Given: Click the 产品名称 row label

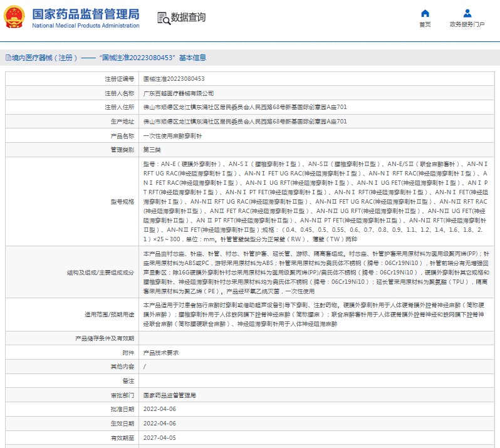Looking at the screenshot, I should (122, 136).
